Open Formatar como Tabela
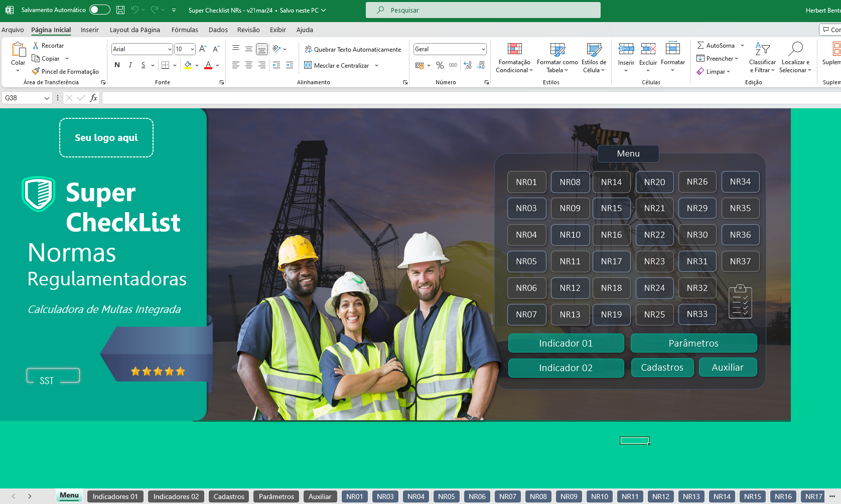This screenshot has width=841, height=504. click(x=557, y=58)
